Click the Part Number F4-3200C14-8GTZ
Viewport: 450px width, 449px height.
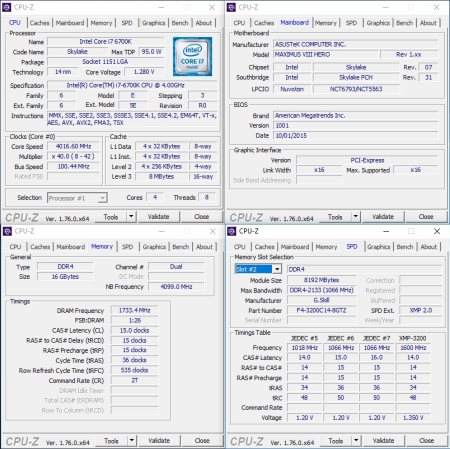click(x=321, y=310)
